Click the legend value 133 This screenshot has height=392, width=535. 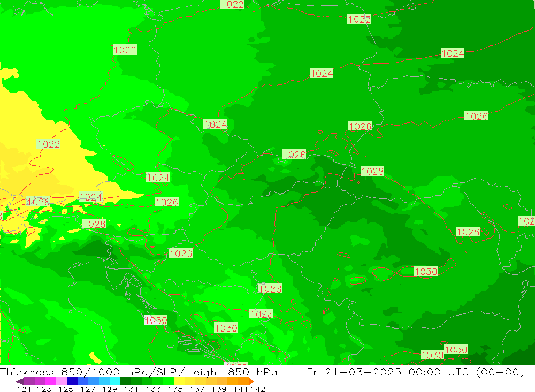(x=153, y=389)
